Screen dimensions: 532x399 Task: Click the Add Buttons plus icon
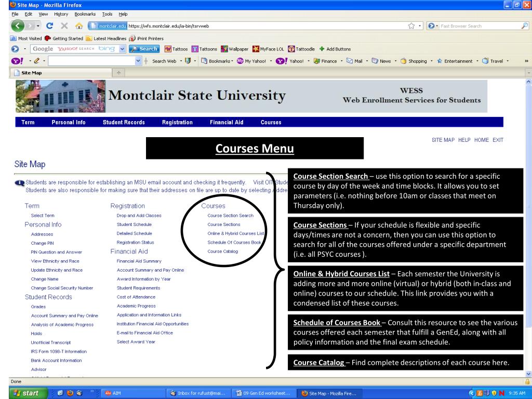322,49
